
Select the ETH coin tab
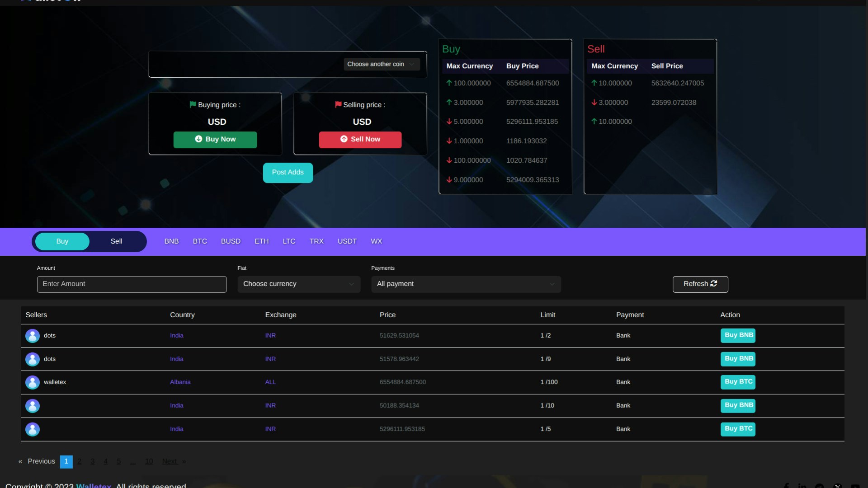pyautogui.click(x=262, y=241)
